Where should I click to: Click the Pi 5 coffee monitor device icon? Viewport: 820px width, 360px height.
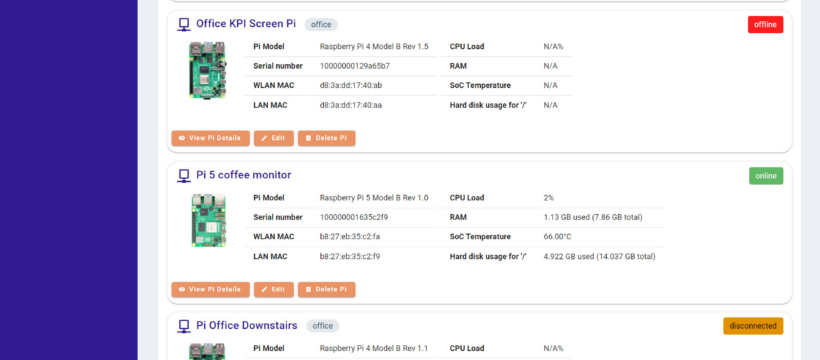tap(184, 175)
